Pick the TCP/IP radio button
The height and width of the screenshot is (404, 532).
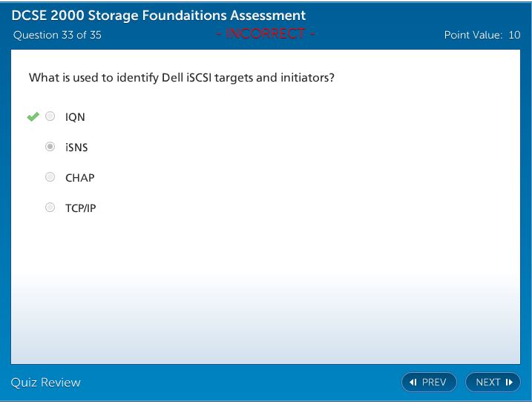pos(50,208)
